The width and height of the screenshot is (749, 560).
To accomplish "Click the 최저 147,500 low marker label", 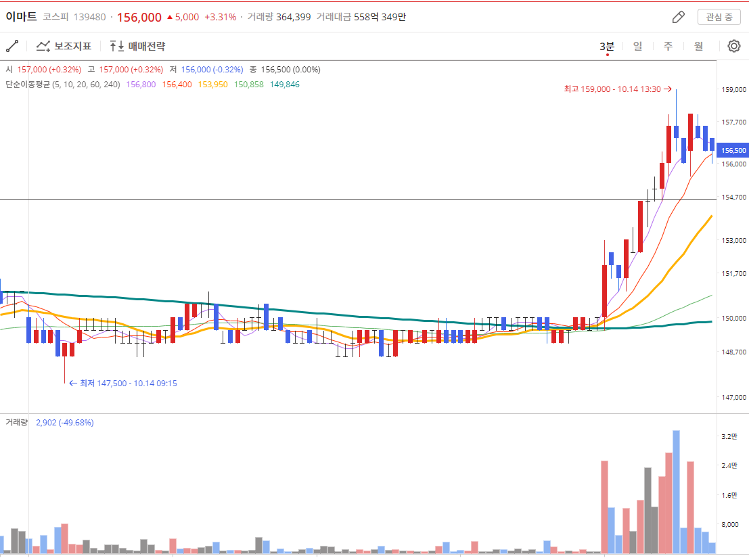I will (123, 383).
